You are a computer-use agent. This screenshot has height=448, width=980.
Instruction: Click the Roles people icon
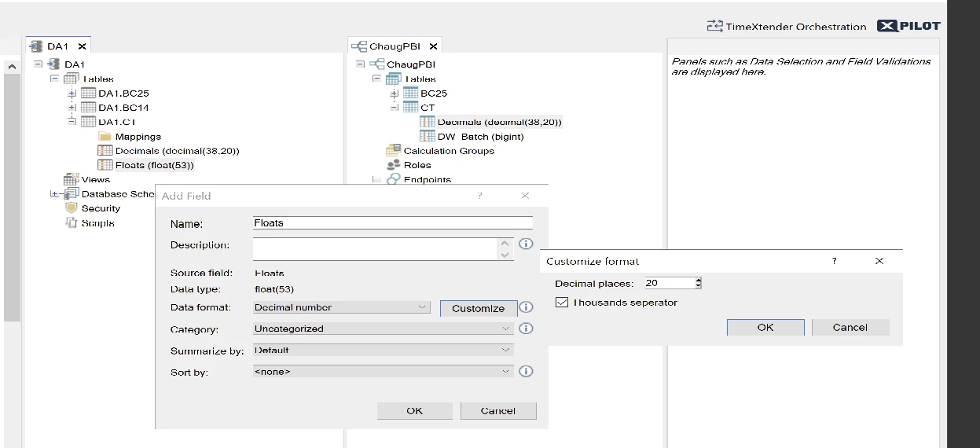coord(394,165)
